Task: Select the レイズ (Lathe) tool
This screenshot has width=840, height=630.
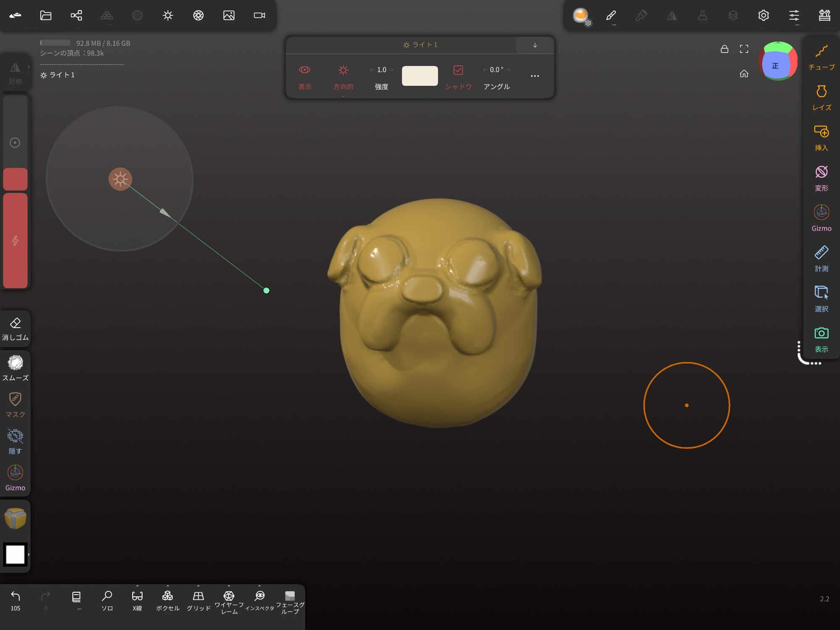Action: [x=821, y=97]
